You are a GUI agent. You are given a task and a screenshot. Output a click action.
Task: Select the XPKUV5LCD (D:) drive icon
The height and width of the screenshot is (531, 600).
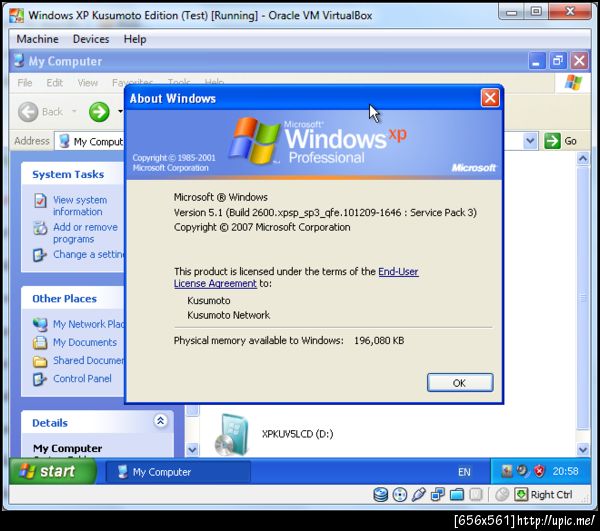point(232,434)
